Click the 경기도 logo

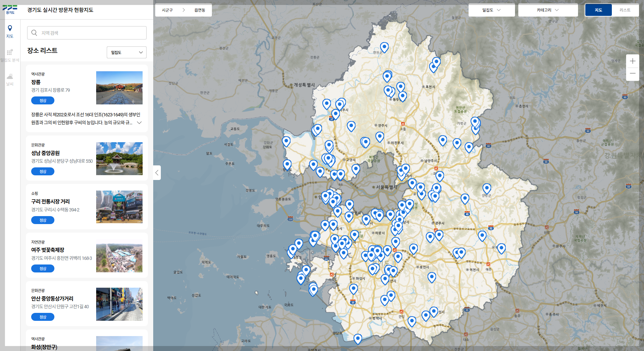coord(10,10)
